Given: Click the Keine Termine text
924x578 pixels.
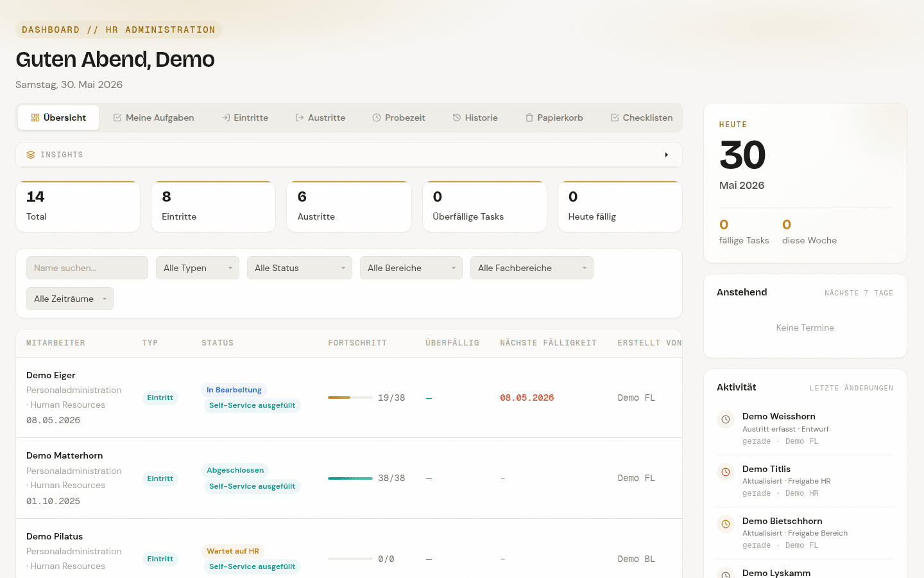Looking at the screenshot, I should point(805,328).
